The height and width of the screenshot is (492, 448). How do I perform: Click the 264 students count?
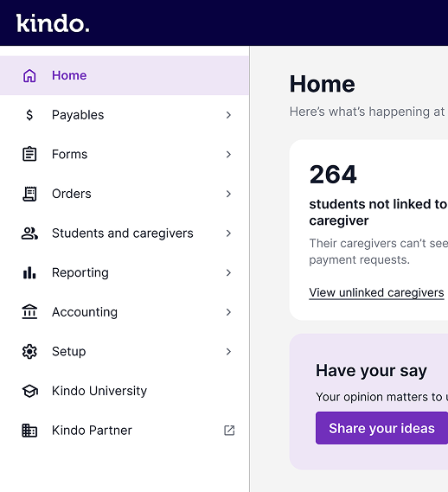pyautogui.click(x=333, y=175)
